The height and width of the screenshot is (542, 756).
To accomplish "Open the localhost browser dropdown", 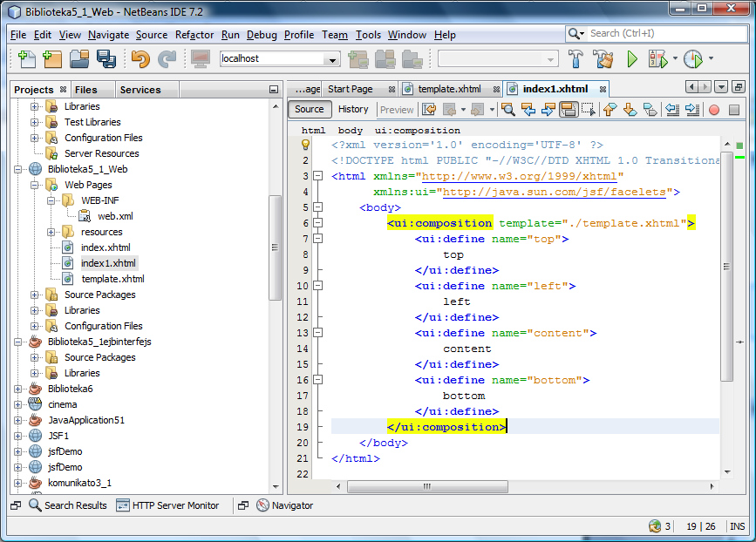I will [332, 60].
